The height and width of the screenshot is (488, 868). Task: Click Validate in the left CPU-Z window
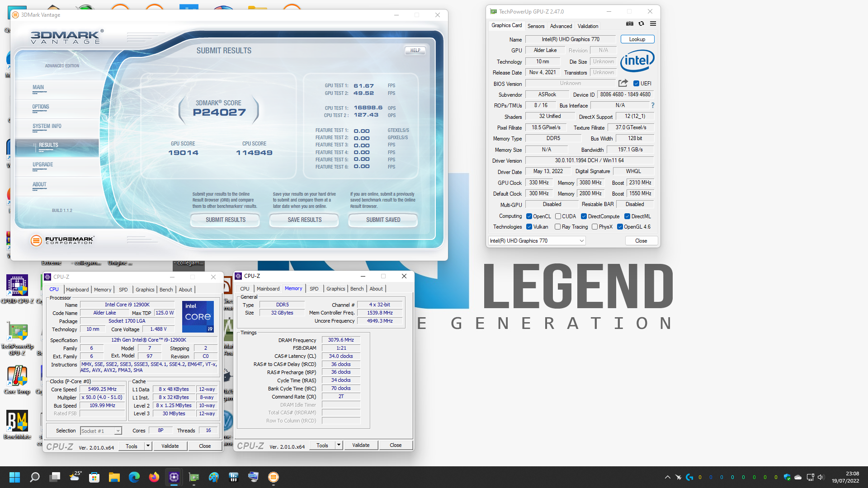click(x=170, y=446)
